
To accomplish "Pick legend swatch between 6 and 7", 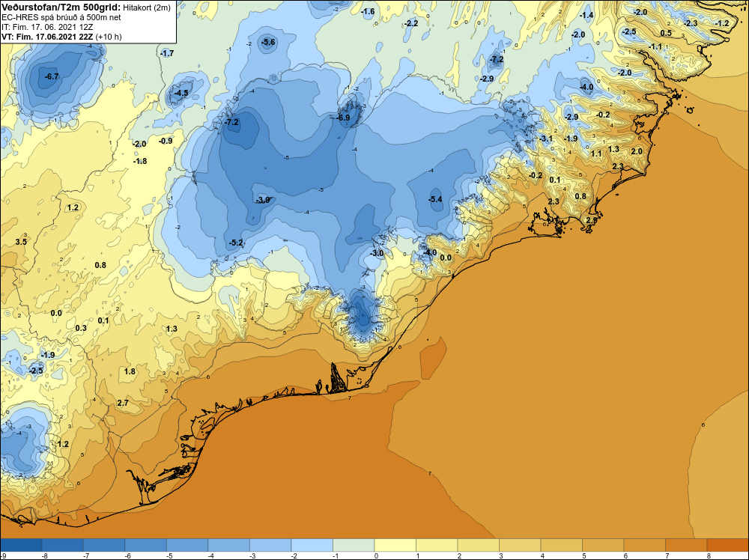I will pos(644,545).
